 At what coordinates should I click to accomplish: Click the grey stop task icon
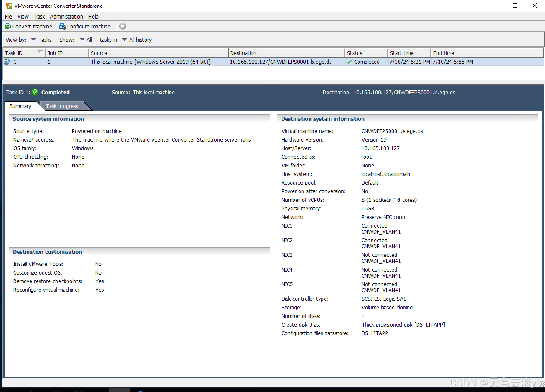(123, 26)
